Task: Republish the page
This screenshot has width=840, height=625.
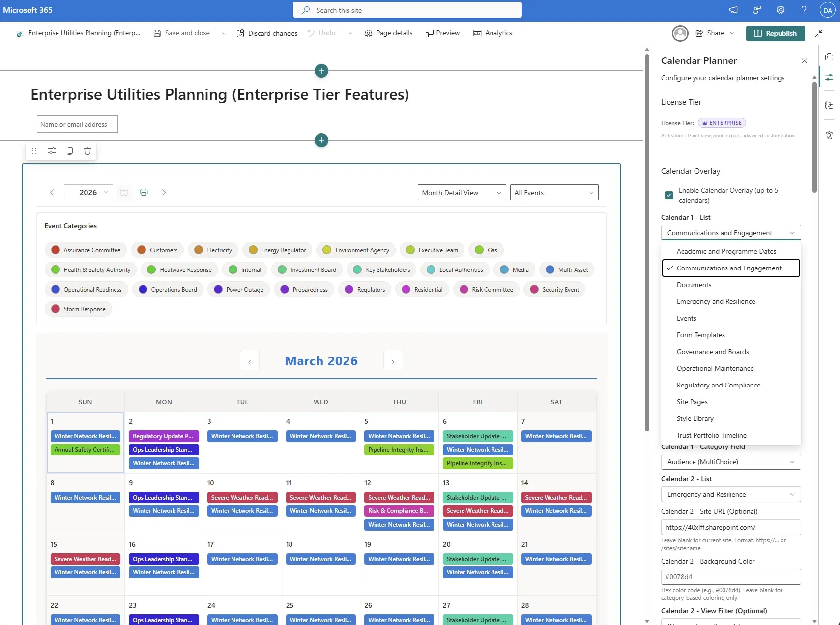Action: click(x=775, y=33)
